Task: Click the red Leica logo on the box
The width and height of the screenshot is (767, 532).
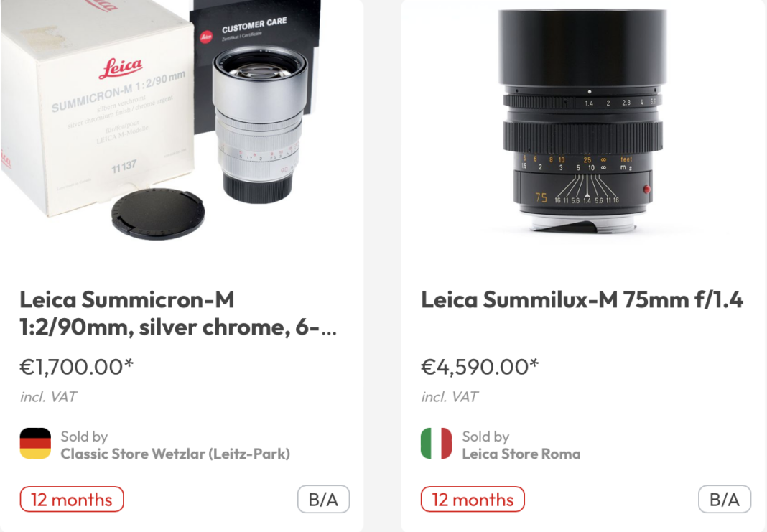Action: pos(120,69)
